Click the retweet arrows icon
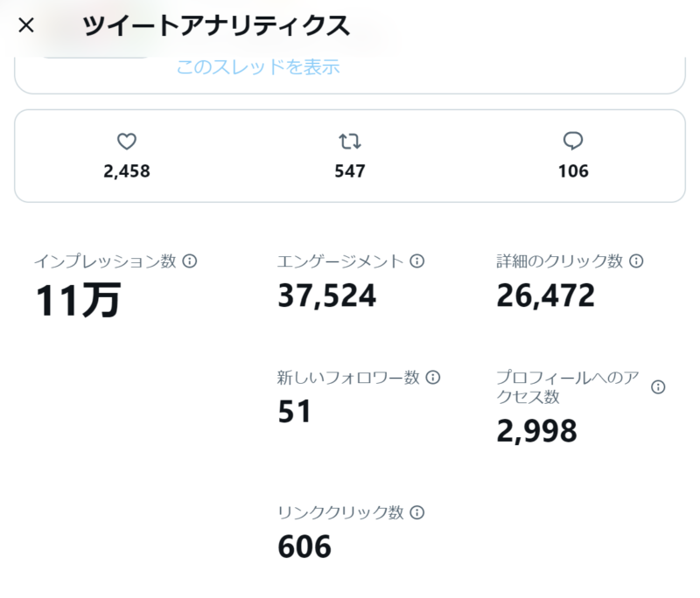 (x=350, y=142)
